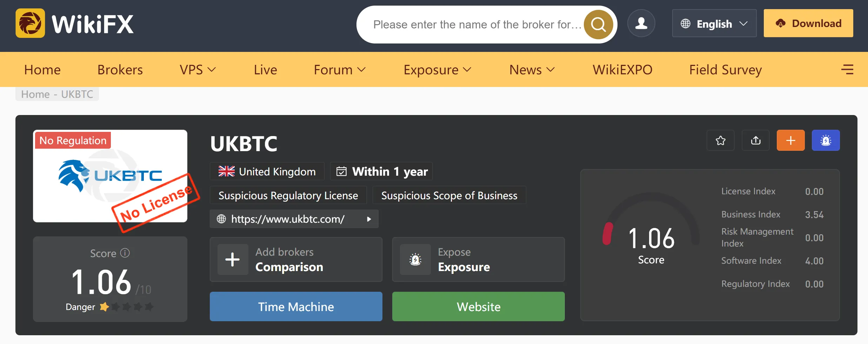
Task: Click the globe icon beside the ukbtc URL
Action: pyautogui.click(x=221, y=219)
